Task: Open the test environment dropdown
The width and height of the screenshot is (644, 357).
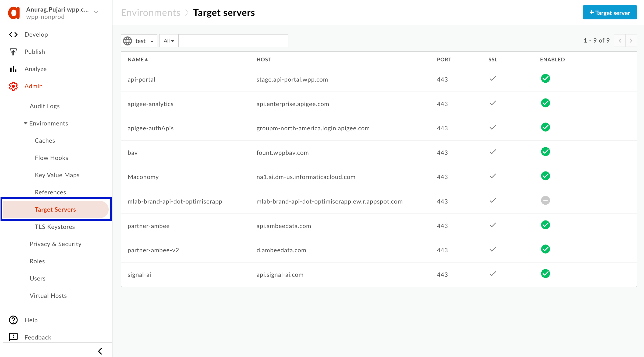Action: tap(139, 41)
